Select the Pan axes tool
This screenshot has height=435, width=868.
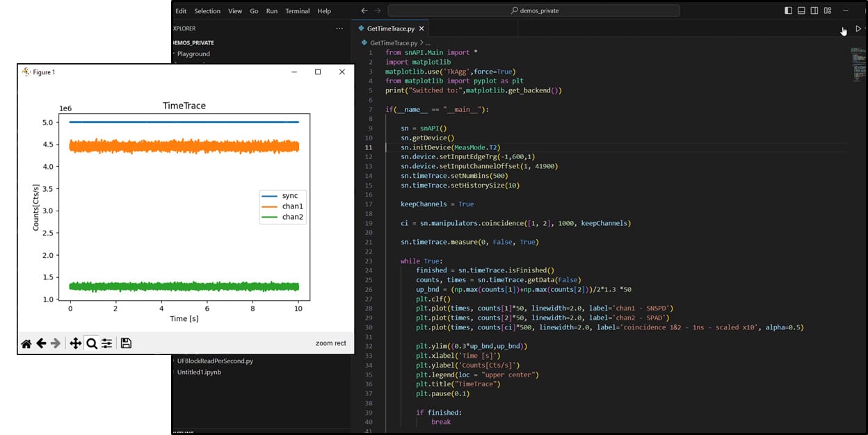(x=75, y=343)
